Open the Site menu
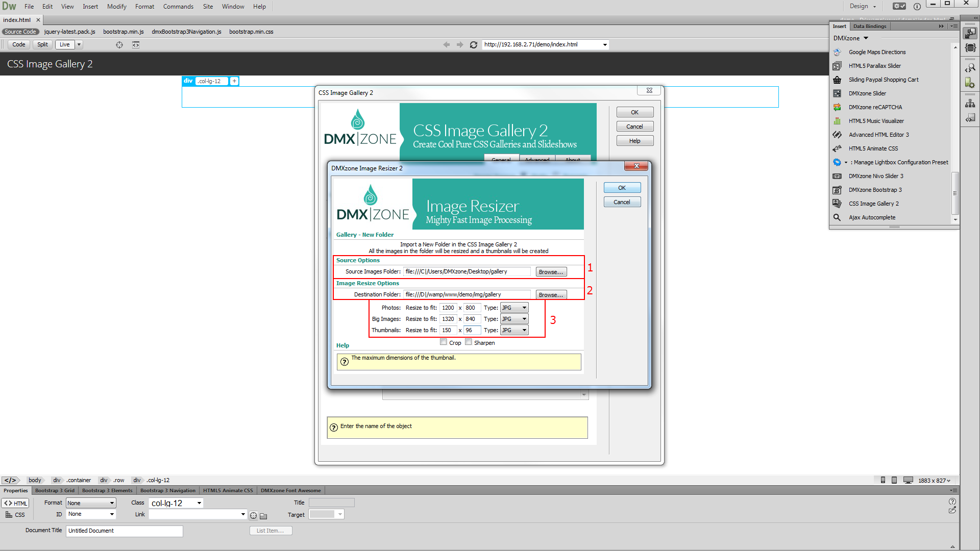980x551 pixels. 208,7
